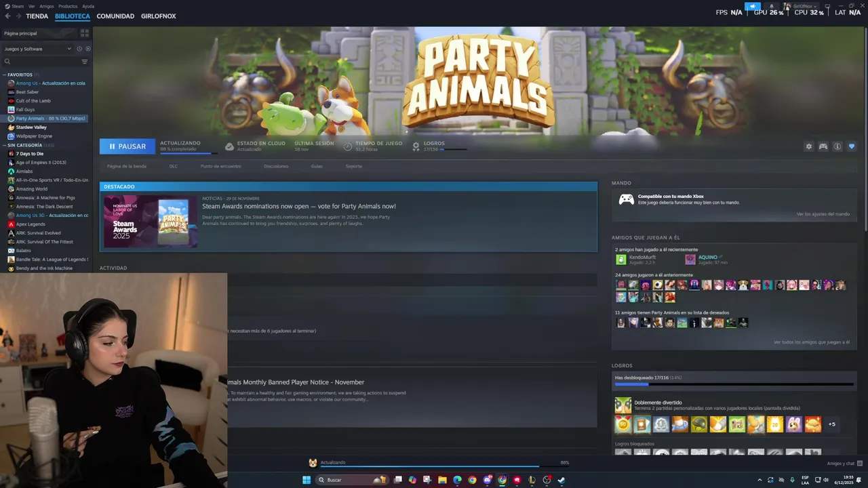Viewport: 868px width, 488px height.
Task: Open the Soporte link
Action: point(354,166)
